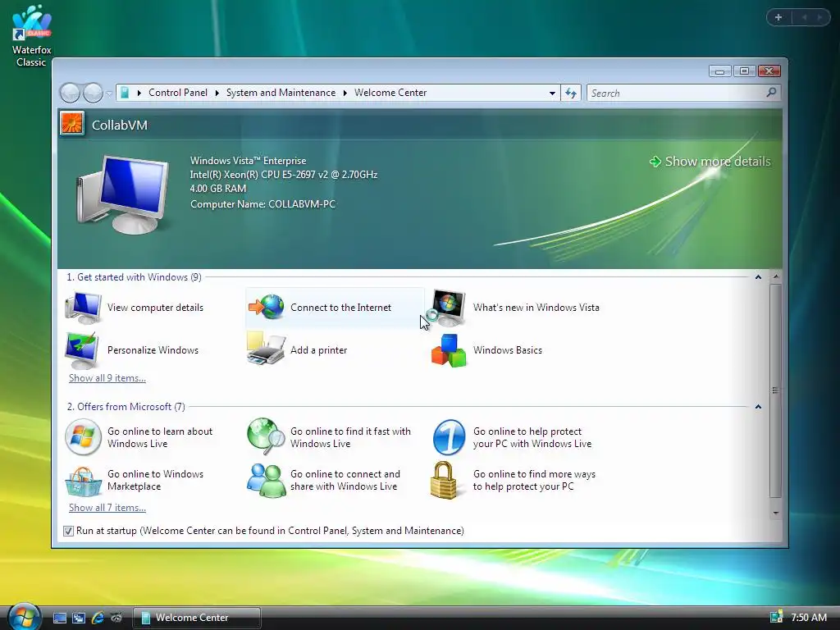Click the search magnifier icon

pyautogui.click(x=771, y=93)
